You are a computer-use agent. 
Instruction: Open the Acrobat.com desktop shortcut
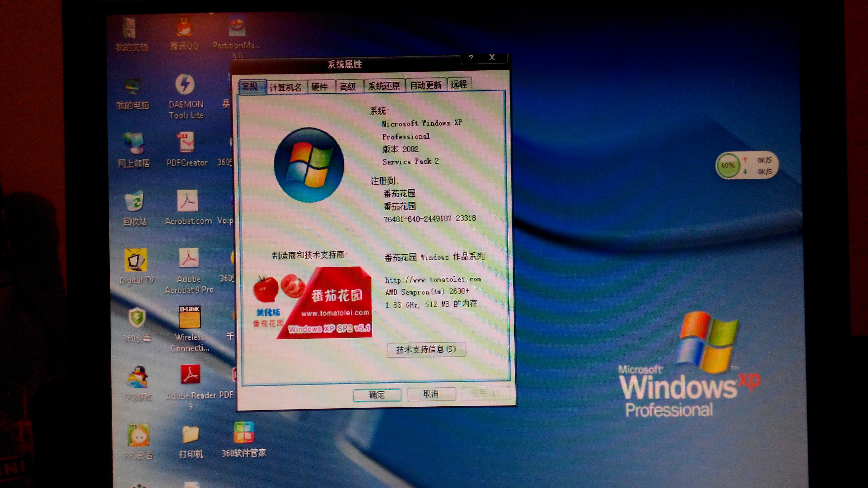coord(188,208)
